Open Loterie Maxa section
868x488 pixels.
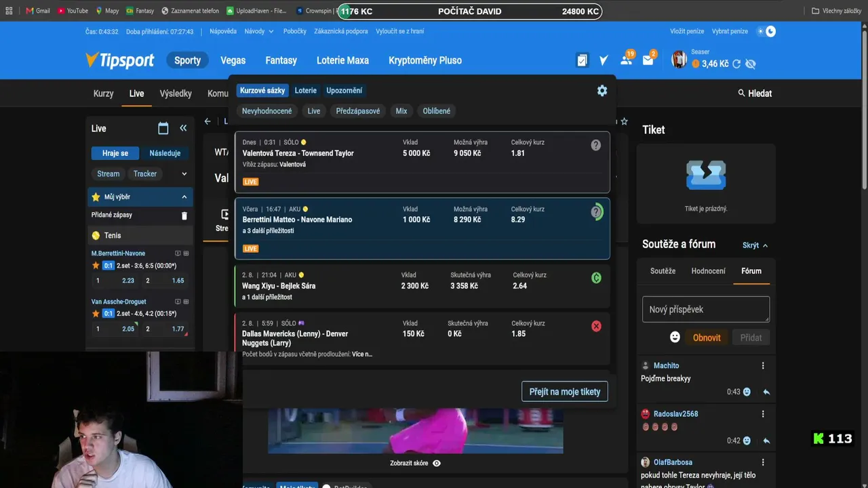[x=343, y=60]
